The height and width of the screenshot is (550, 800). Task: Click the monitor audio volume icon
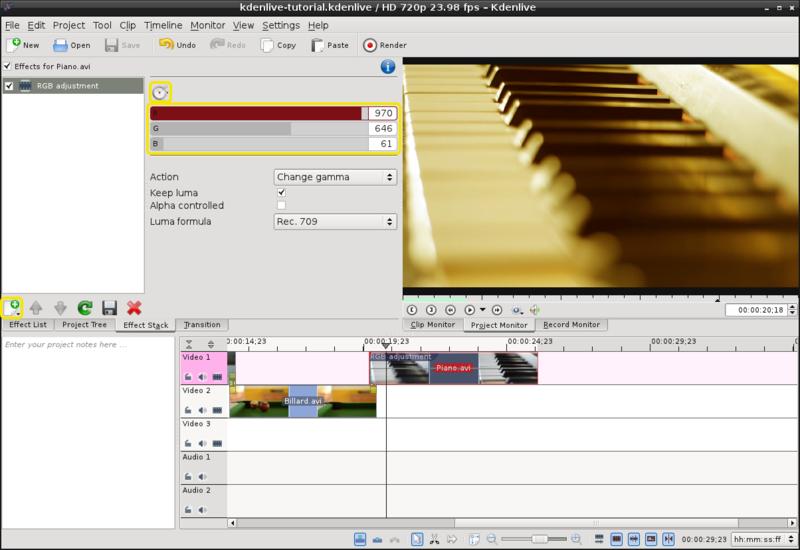tap(535, 310)
